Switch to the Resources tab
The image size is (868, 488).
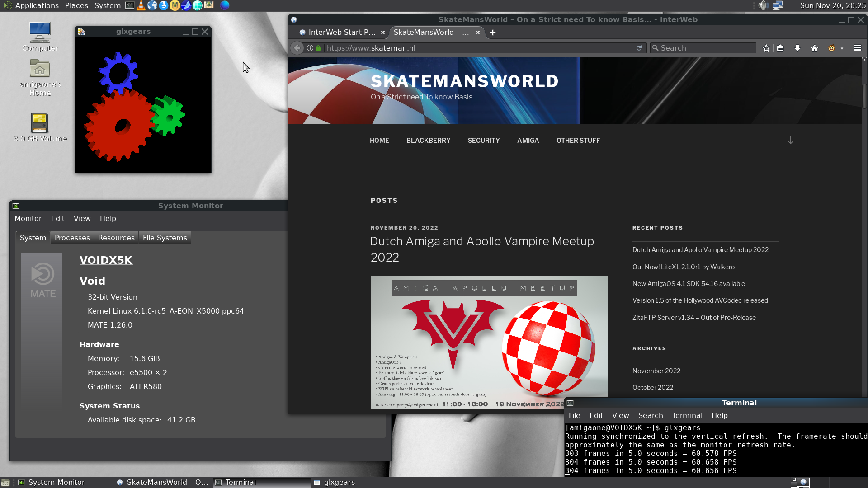116,238
